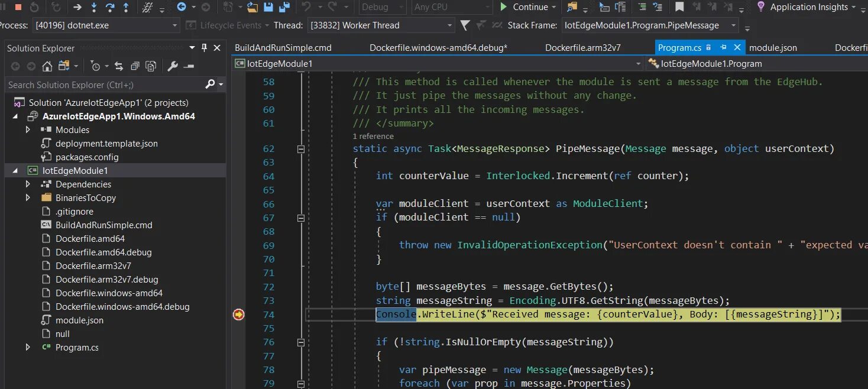The image size is (868, 389).
Task: Click the Step Over icon
Action: (111, 8)
